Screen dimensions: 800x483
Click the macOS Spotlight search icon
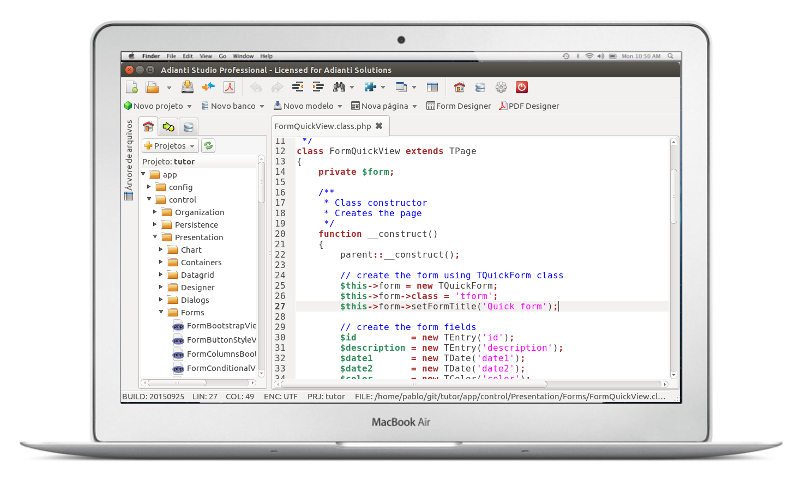pyautogui.click(x=670, y=56)
